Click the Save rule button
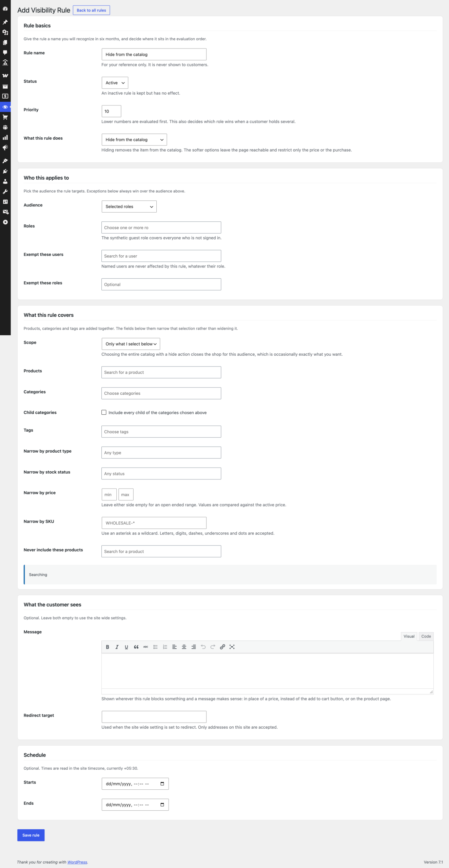This screenshot has height=868, width=449. click(x=31, y=835)
